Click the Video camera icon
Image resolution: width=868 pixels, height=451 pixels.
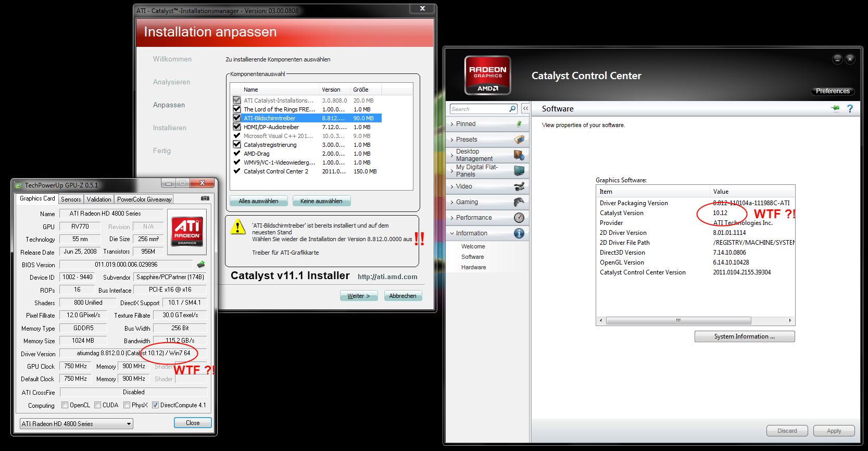pyautogui.click(x=519, y=186)
